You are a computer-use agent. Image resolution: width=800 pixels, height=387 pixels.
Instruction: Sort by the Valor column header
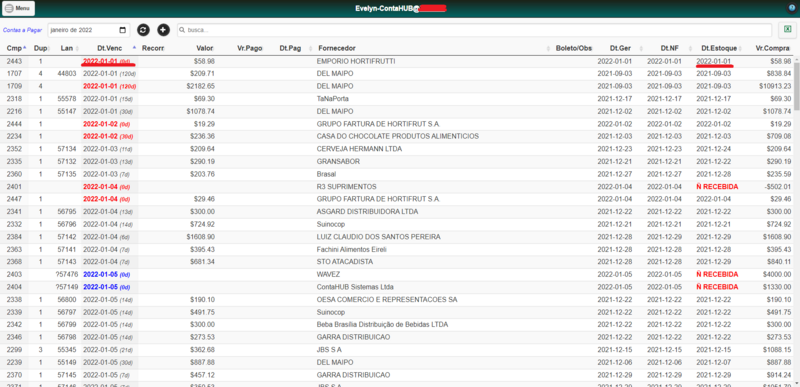tap(204, 48)
